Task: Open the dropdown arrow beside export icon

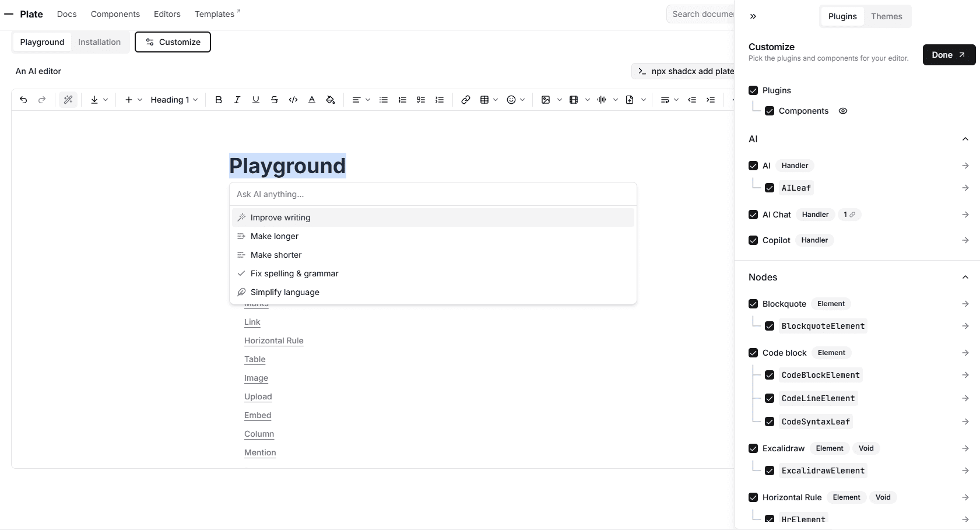Action: pyautogui.click(x=106, y=100)
